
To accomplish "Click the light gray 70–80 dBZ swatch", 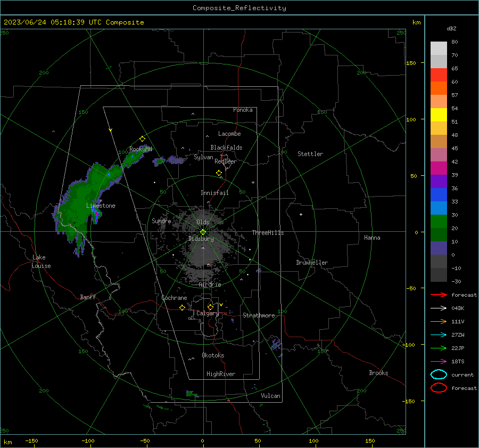I will click(439, 48).
